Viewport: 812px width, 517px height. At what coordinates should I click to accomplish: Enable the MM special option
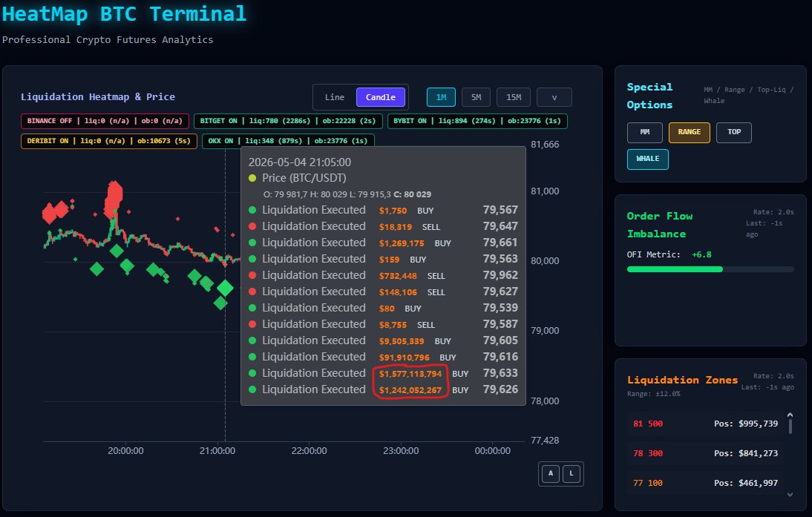(x=645, y=133)
